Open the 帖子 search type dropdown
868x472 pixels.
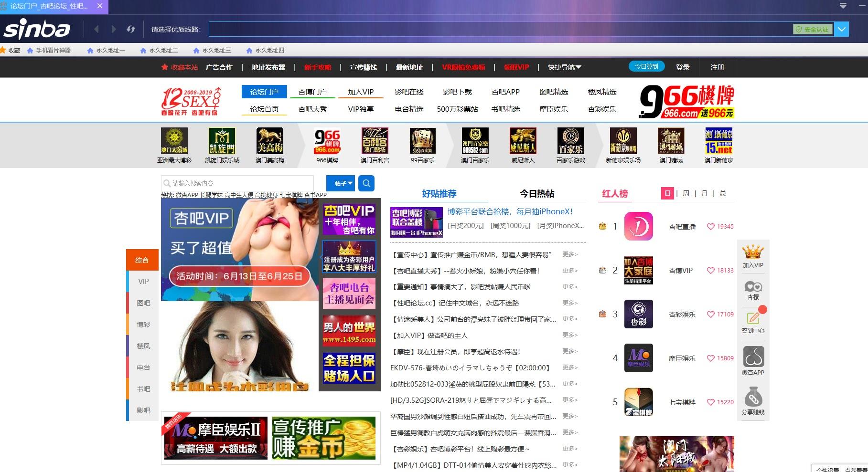[341, 183]
